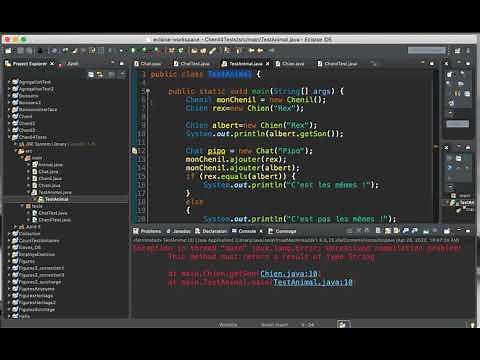Expand the JUnit 5 library node
This screenshot has width=480, height=360.
15,227
